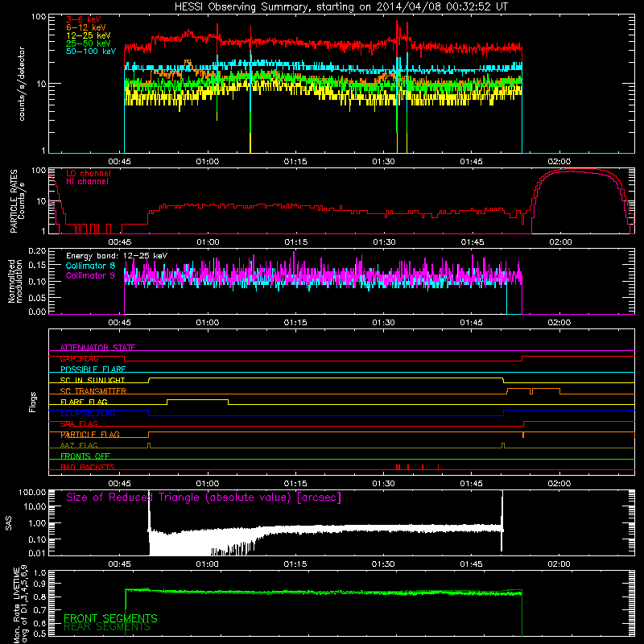Click the SC_TRANSMITTER flag label

click(93, 391)
